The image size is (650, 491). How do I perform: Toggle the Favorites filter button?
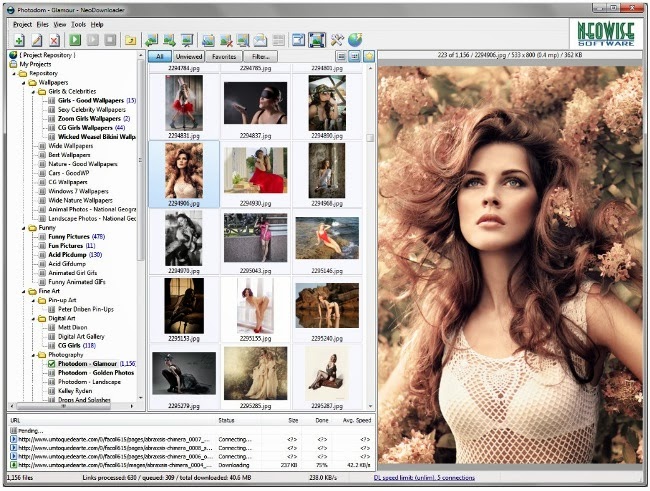tap(224, 57)
